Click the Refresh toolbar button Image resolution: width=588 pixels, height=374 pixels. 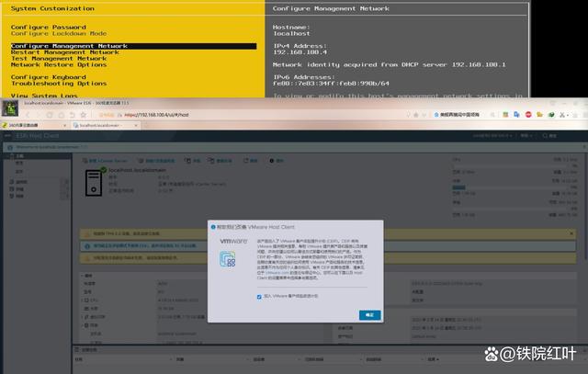coord(251,161)
